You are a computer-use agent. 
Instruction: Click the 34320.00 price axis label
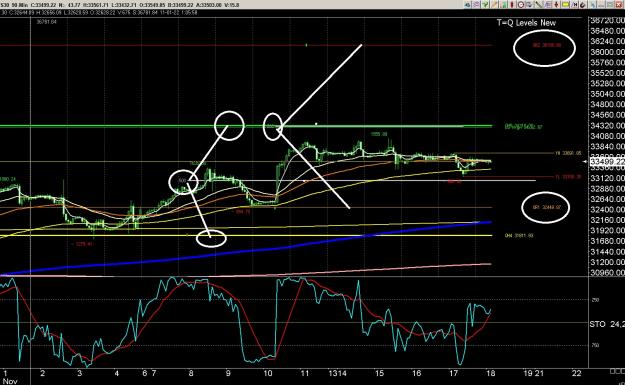pos(607,126)
